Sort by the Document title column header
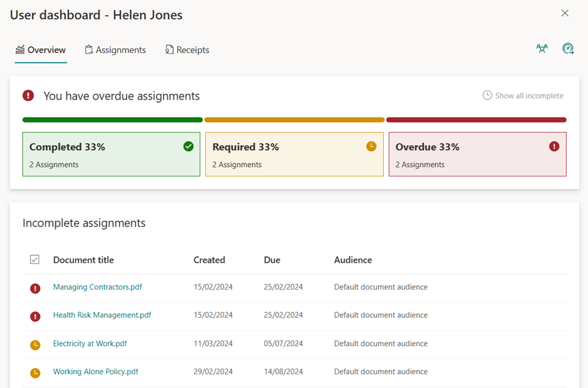Image resolution: width=588 pixels, height=388 pixels. pyautogui.click(x=83, y=260)
